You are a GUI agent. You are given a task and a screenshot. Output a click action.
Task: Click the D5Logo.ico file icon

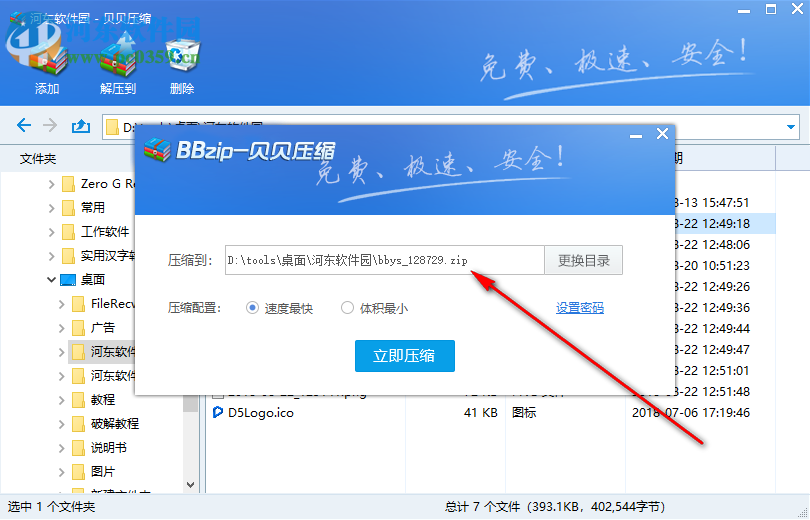pos(218,412)
